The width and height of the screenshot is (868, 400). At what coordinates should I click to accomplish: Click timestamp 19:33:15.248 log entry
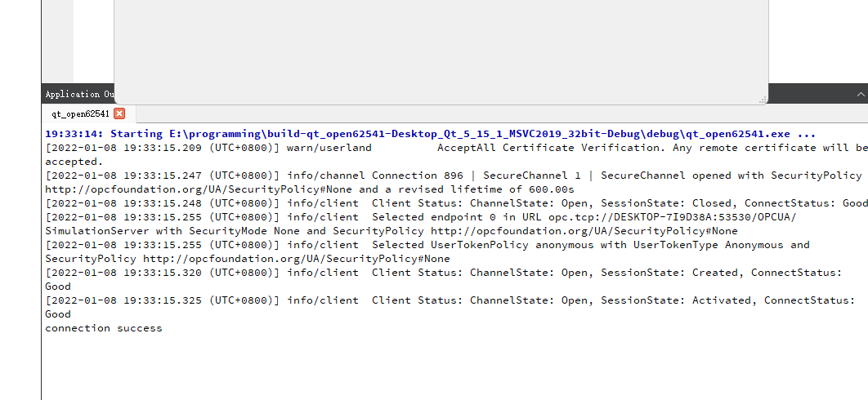pos(163,203)
